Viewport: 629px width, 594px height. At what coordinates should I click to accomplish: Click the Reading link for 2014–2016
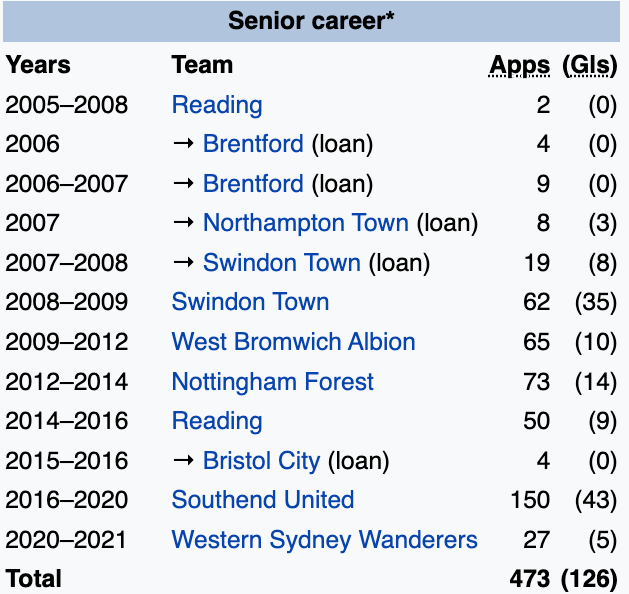[217, 421]
